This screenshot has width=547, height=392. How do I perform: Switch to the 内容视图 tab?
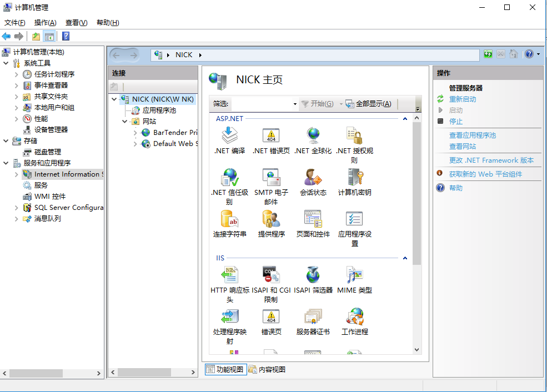coord(267,369)
